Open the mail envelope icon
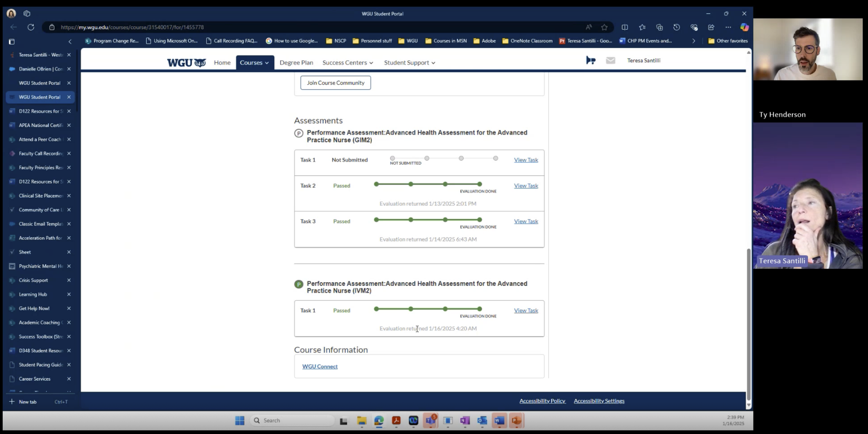 610,60
